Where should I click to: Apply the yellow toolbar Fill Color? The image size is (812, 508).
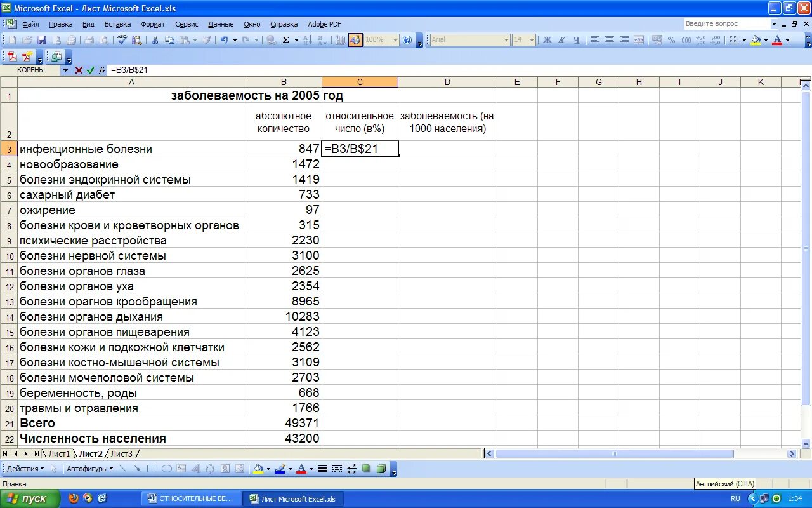755,40
